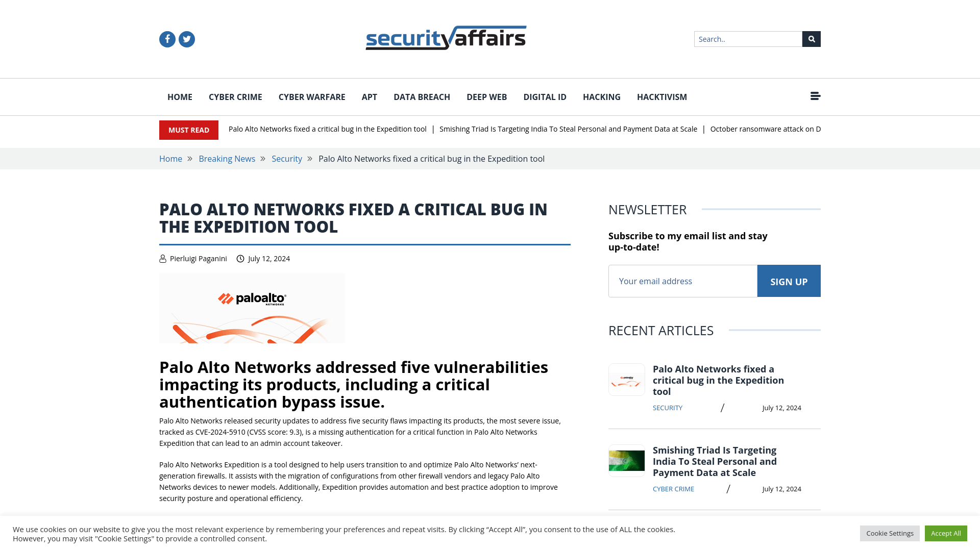Click Accept All cookies button

click(x=946, y=533)
